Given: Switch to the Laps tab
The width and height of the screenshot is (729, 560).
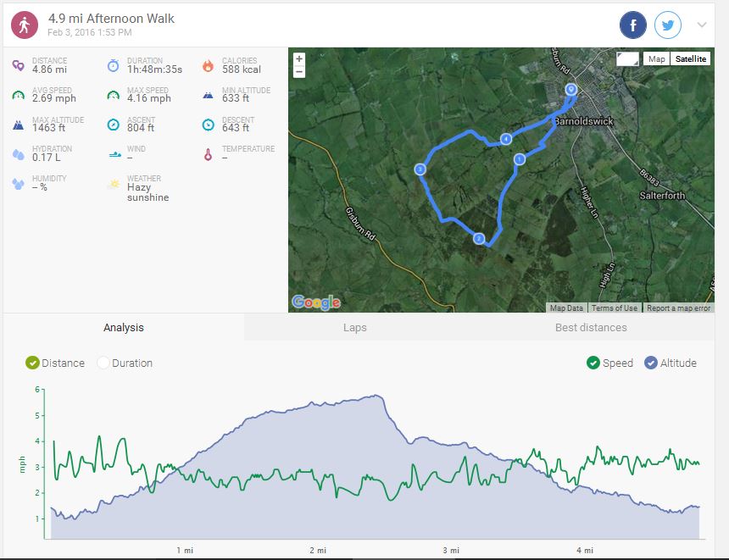Looking at the screenshot, I should tap(355, 327).
